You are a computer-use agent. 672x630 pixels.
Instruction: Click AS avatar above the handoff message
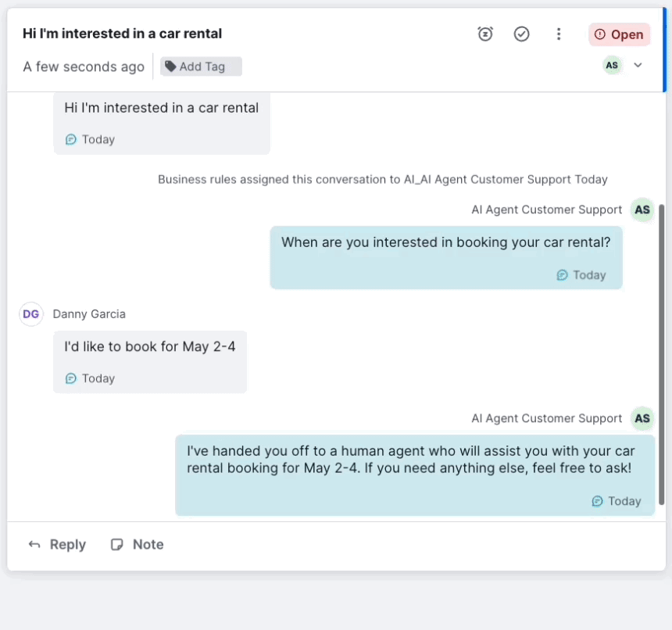click(642, 418)
